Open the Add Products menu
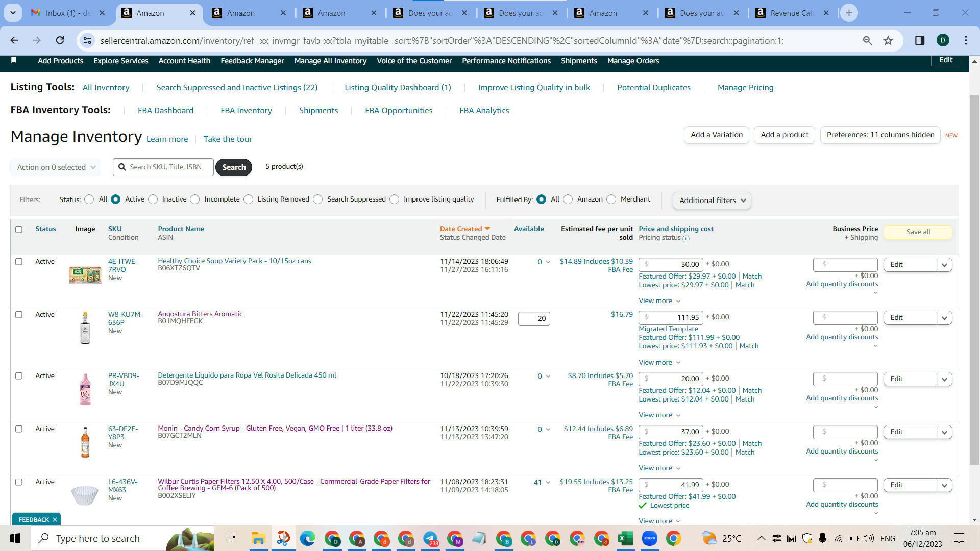Screen dimensions: 980x551 click(x=60, y=61)
